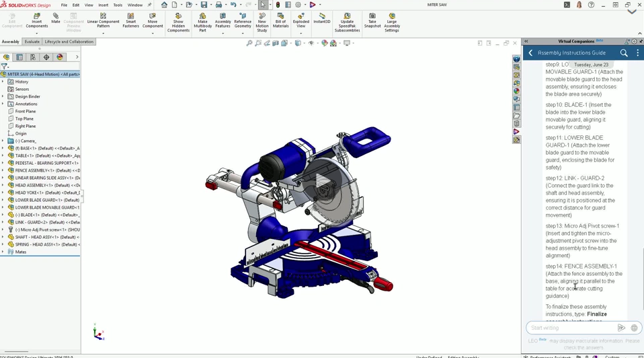Image resolution: width=644 pixels, height=358 pixels.
Task: Click the filter icon in feature tree
Action: [x=4, y=66]
